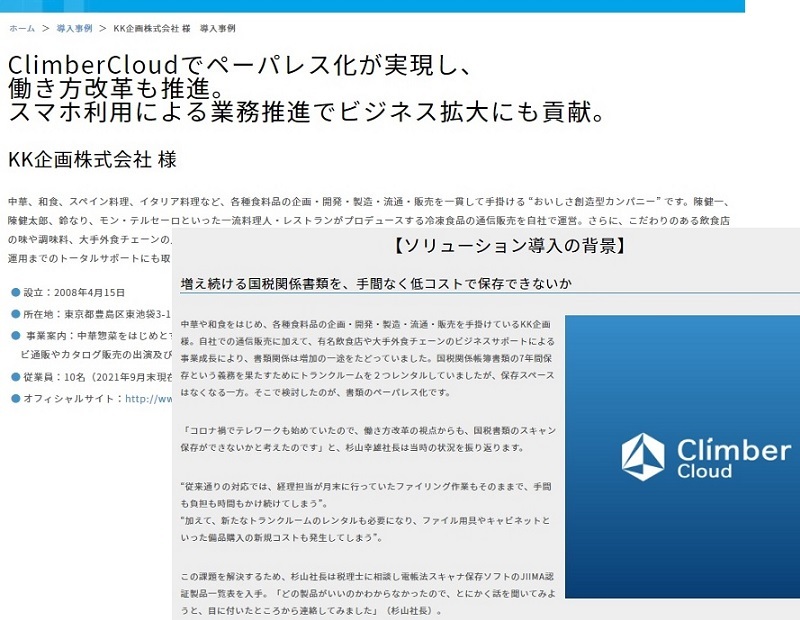
Task: Open the blue 導入事例 breadcrumb link
Action: pyautogui.click(x=74, y=29)
